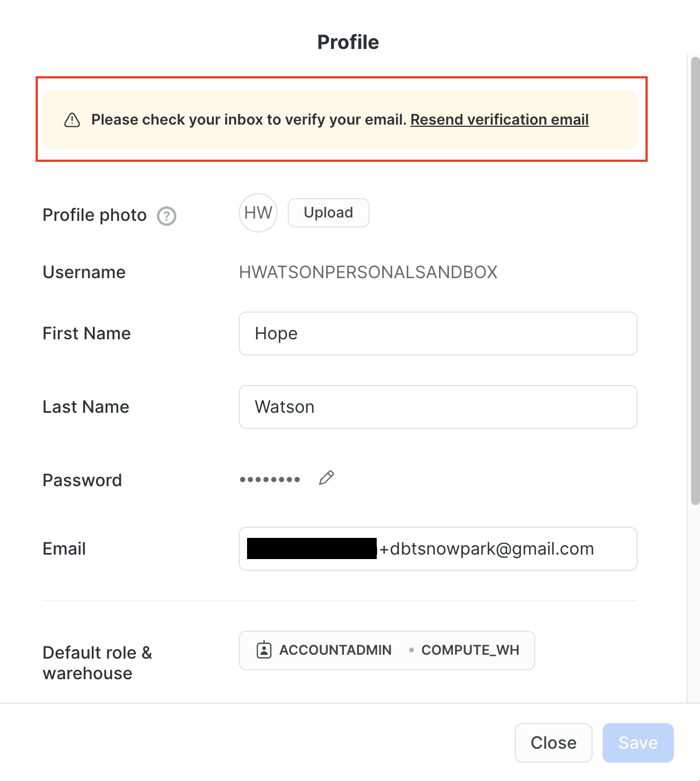The height and width of the screenshot is (781, 700).
Task: Click inside the First Name field
Action: (438, 333)
